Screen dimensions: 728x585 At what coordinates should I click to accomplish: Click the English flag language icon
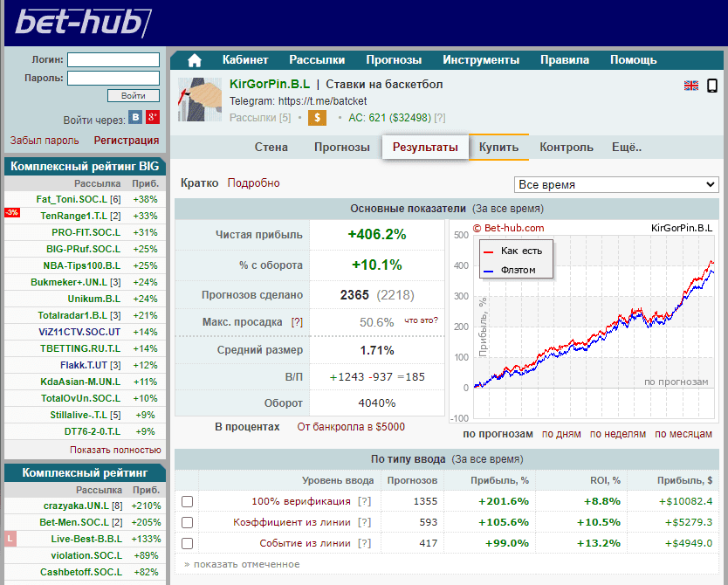[x=690, y=86]
